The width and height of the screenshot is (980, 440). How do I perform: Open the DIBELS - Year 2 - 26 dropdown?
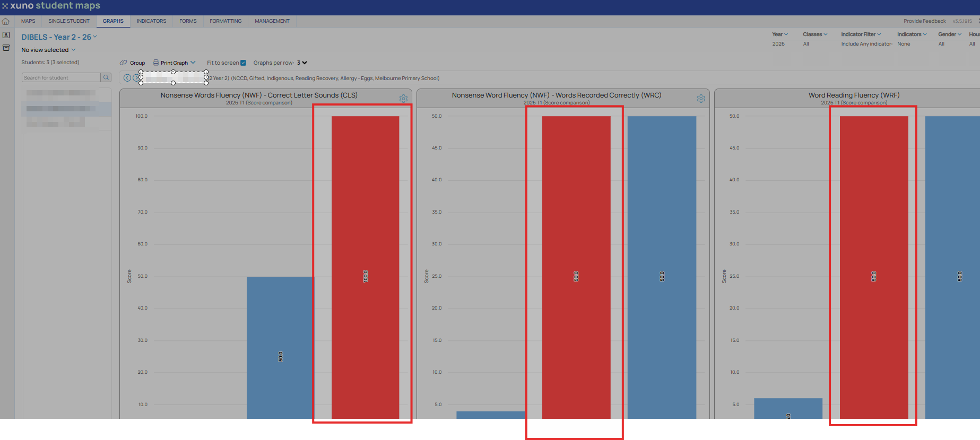tap(59, 37)
